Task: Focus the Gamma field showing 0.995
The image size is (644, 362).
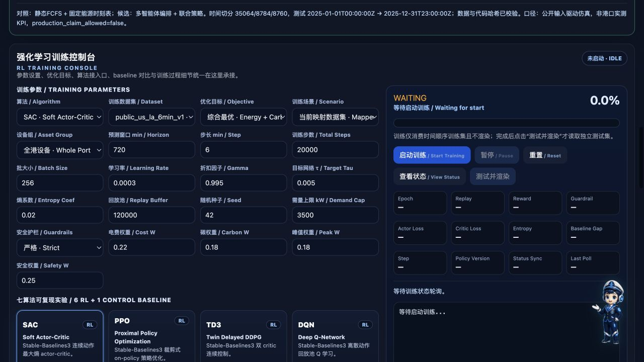Action: pos(244,183)
